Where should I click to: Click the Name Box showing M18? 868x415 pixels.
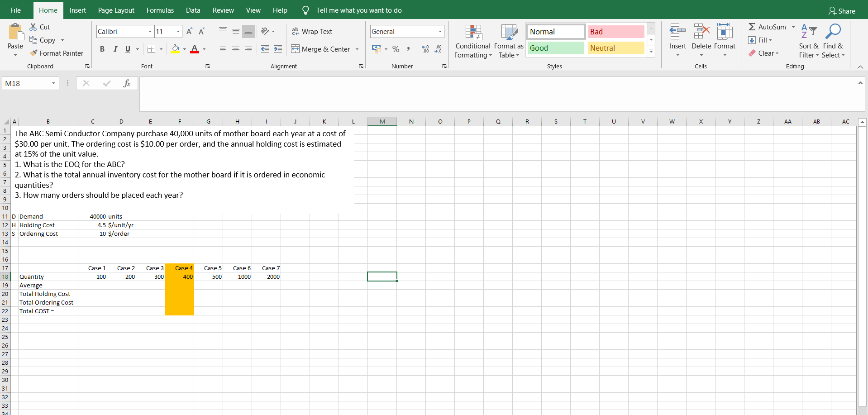(x=27, y=83)
